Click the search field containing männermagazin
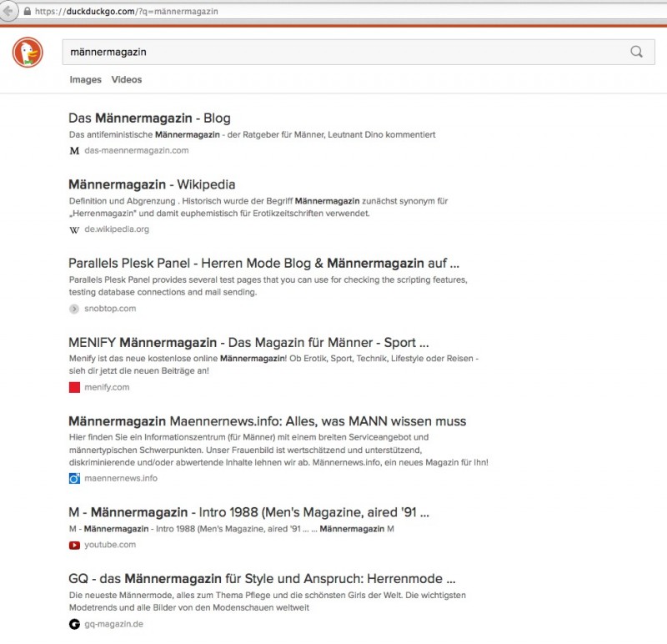Image resolution: width=667 pixels, height=644 pixels. click(333, 52)
